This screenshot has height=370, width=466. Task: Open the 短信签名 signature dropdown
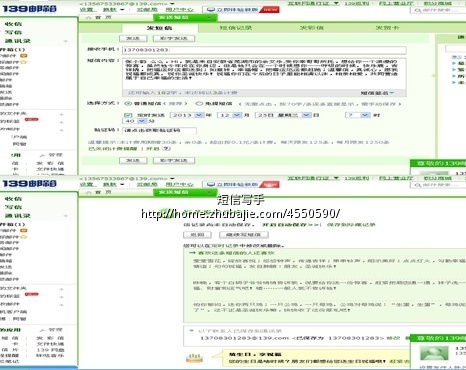click(x=377, y=93)
